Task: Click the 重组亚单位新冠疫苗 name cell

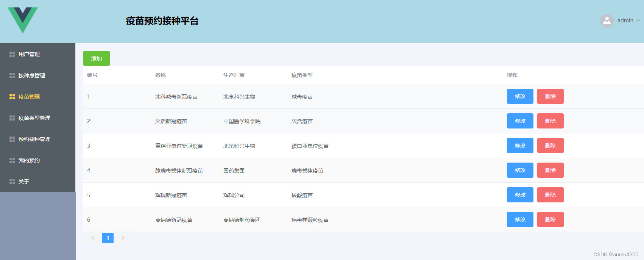Action: pos(179,146)
